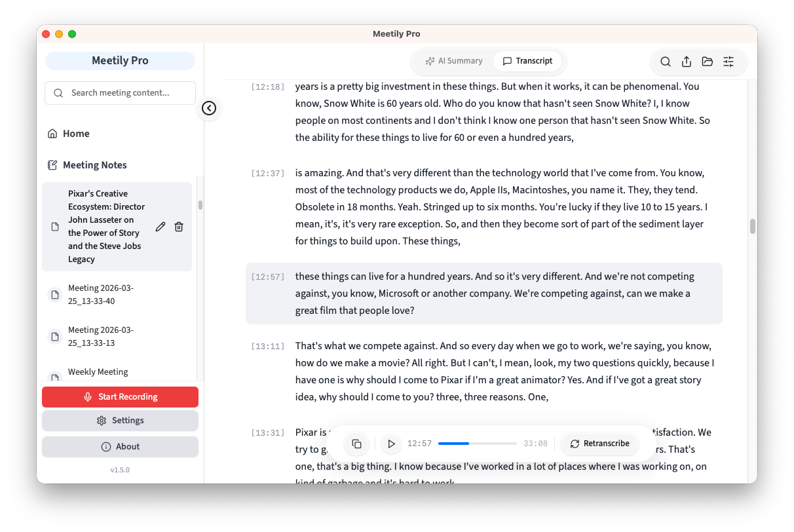Click the share/export icon in toolbar

pos(687,62)
